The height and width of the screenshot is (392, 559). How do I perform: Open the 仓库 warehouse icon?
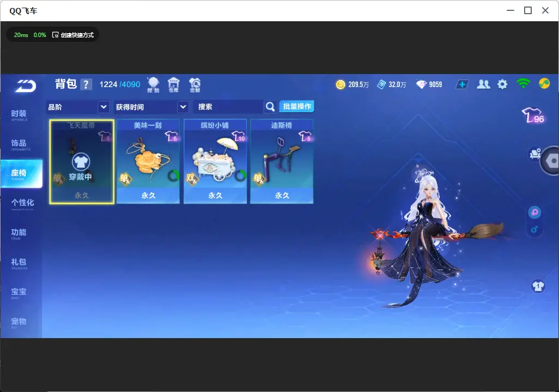174,85
